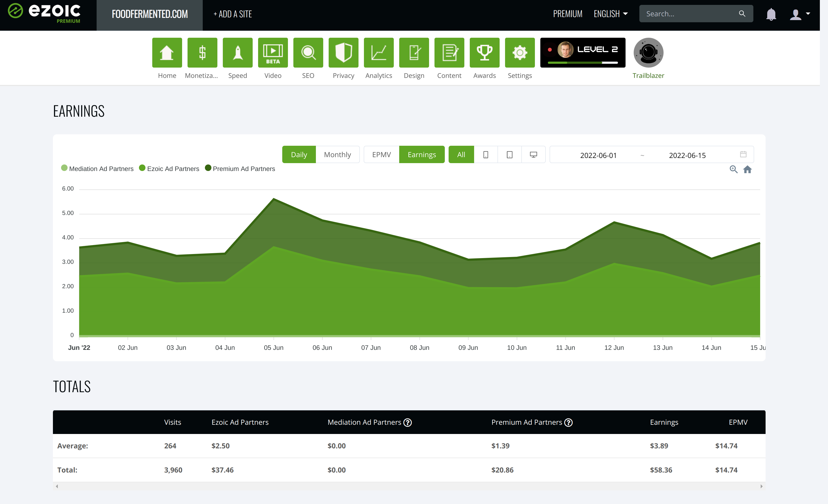Open the Awards trophy icon
The width and height of the screenshot is (828, 504).
click(x=485, y=52)
